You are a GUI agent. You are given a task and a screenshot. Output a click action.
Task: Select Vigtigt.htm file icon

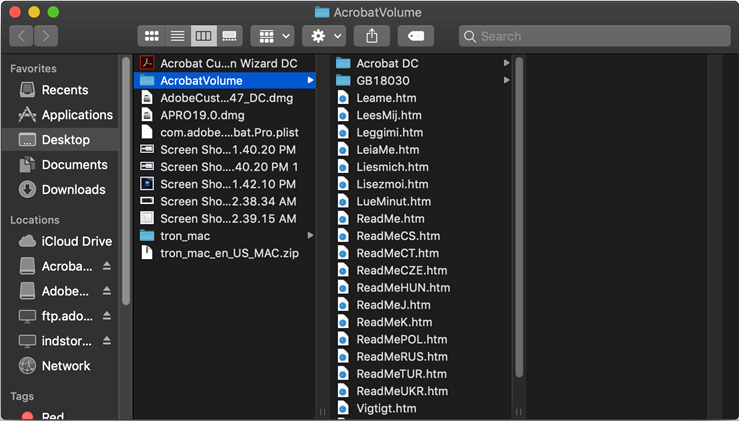pyautogui.click(x=343, y=408)
